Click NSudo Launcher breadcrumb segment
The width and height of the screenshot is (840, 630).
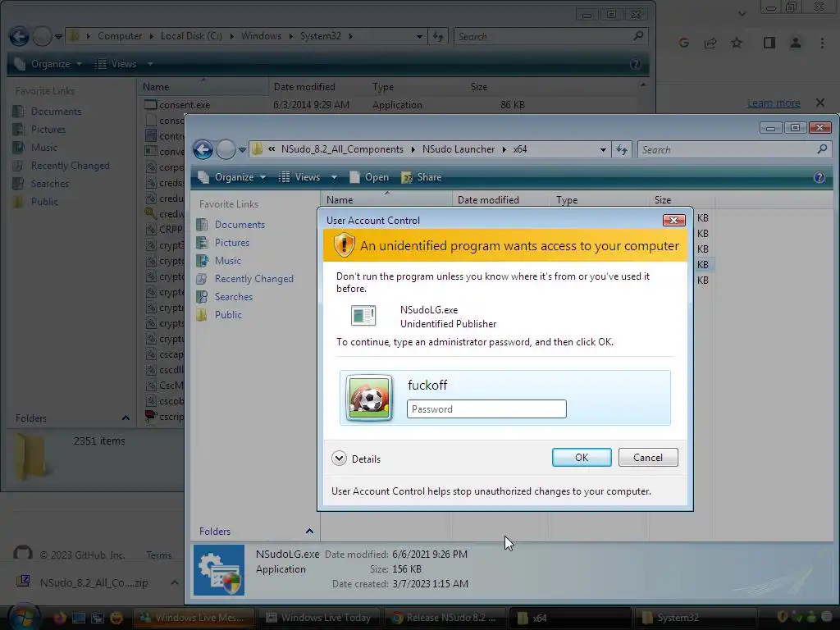tap(459, 149)
